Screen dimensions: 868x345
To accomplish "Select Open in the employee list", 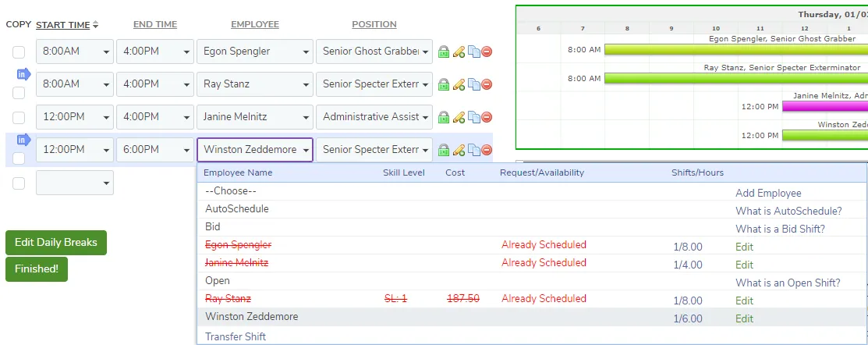I will 218,281.
